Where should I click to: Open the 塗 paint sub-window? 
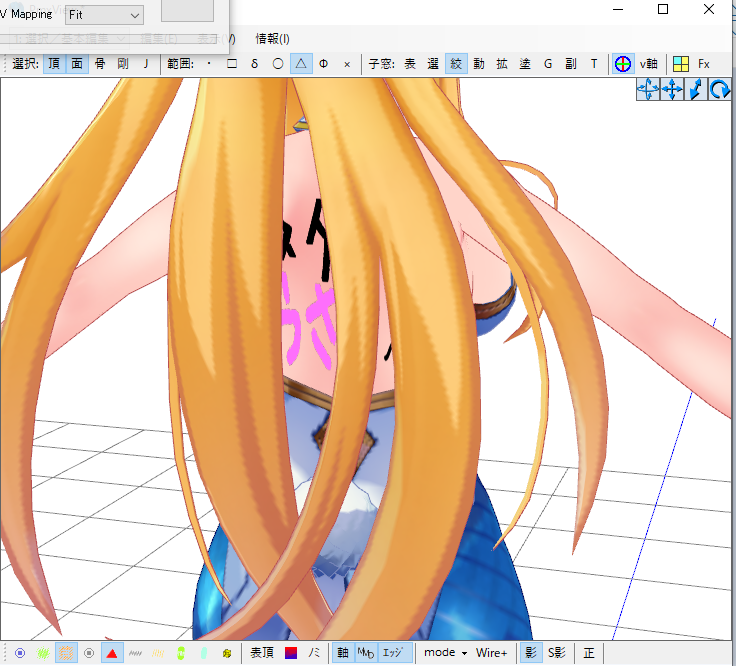(x=525, y=64)
